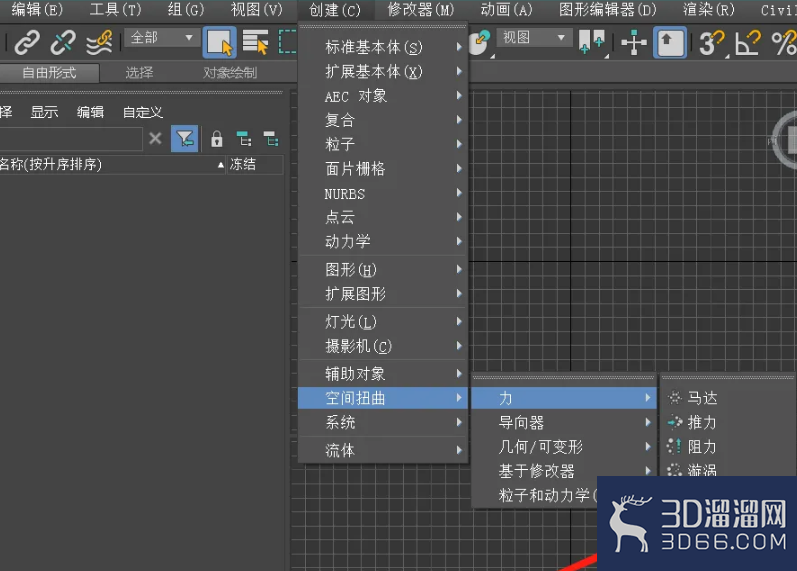Expand the 面片栅格 submenu
Screen dimensions: 797x571
[x=383, y=169]
